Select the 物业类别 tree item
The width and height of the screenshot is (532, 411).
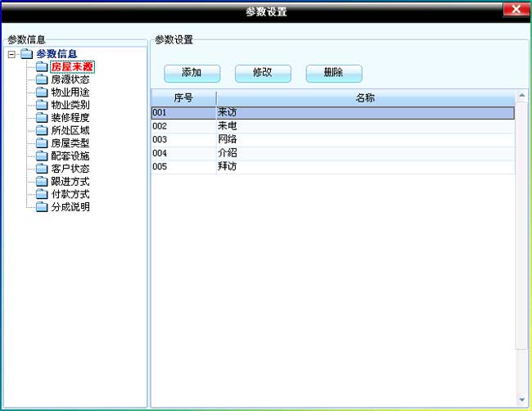point(70,105)
